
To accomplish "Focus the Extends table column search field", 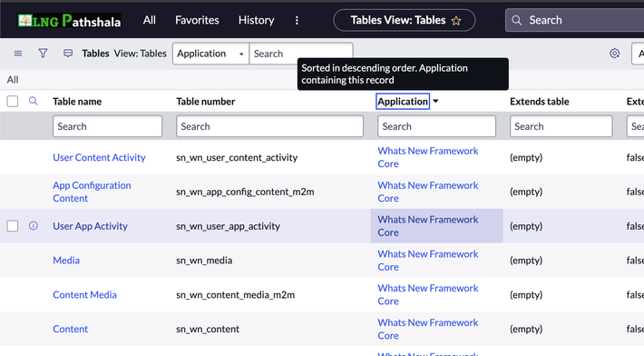I will pos(561,126).
